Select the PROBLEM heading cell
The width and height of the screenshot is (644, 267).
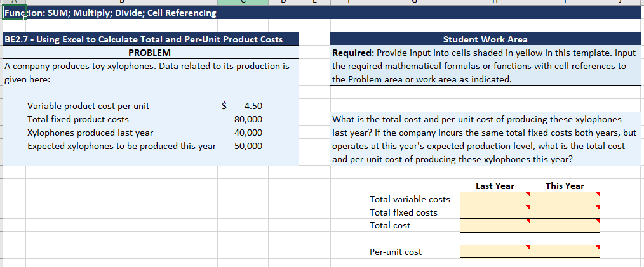click(x=149, y=53)
